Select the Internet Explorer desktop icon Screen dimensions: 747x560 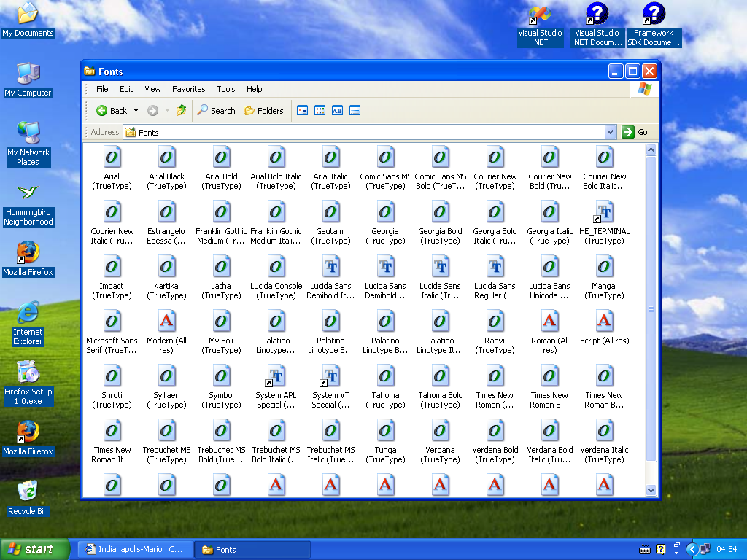coord(28,323)
